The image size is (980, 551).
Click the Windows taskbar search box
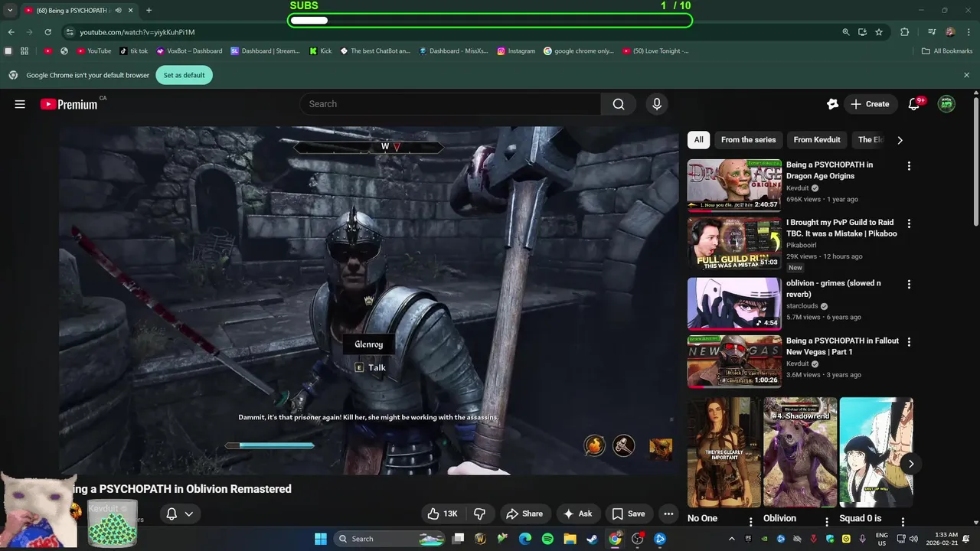390,539
